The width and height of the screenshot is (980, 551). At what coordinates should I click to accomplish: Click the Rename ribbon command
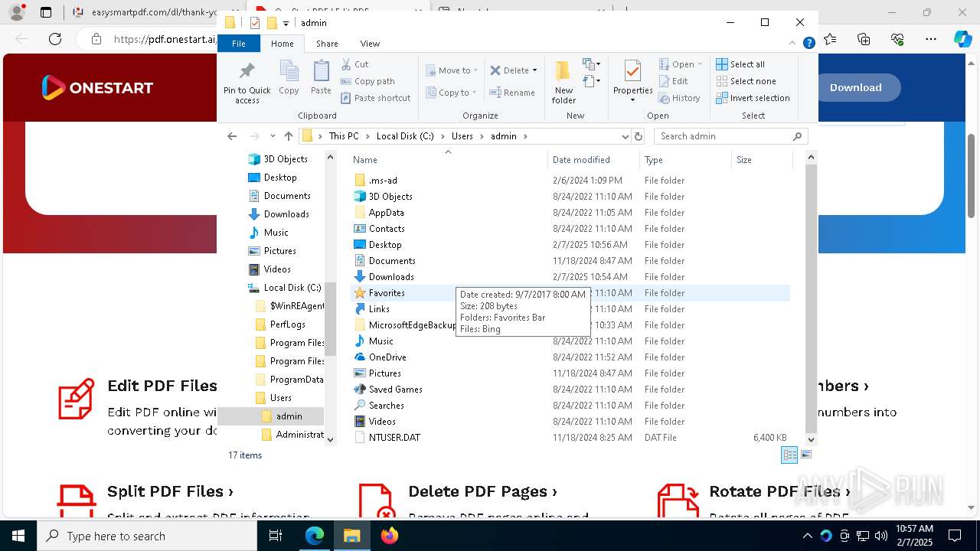tap(512, 93)
